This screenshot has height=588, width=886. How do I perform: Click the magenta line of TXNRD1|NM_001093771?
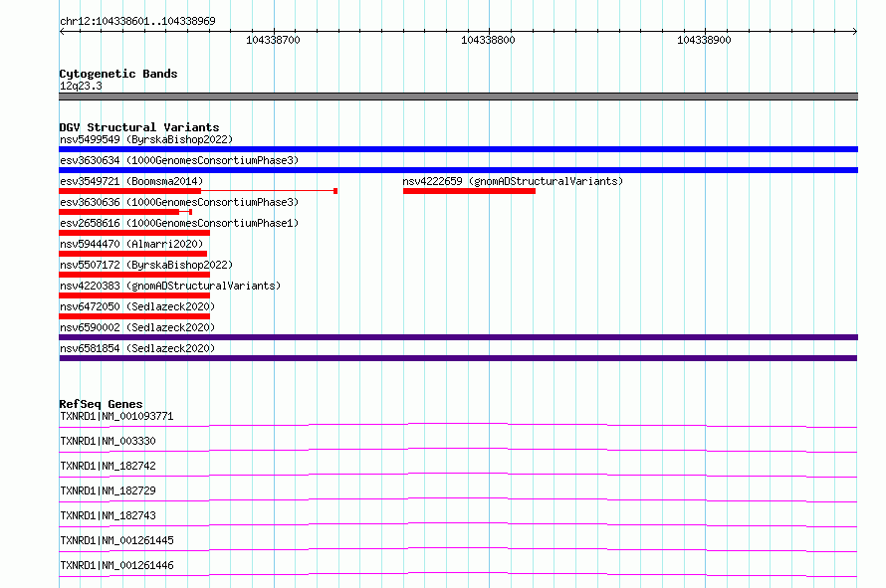(x=458, y=425)
